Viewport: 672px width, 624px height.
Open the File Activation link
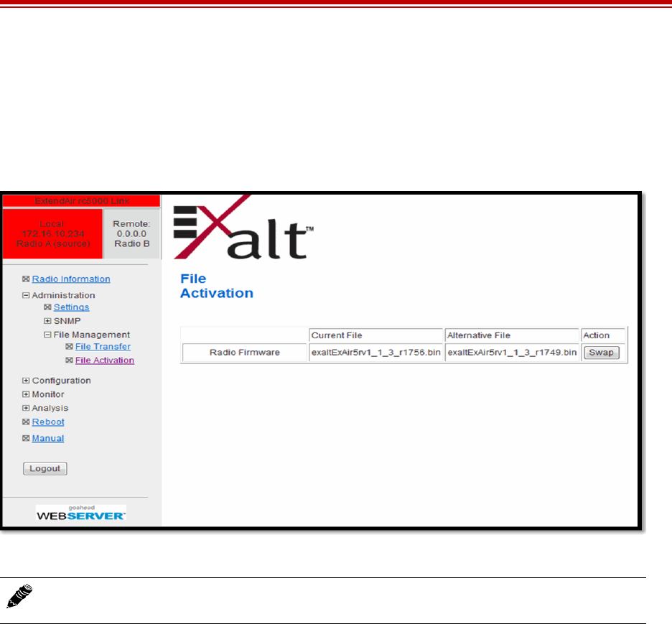[105, 360]
